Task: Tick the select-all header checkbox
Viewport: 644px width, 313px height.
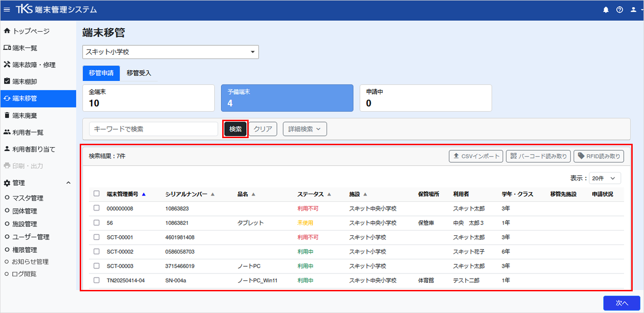Action: click(x=96, y=194)
